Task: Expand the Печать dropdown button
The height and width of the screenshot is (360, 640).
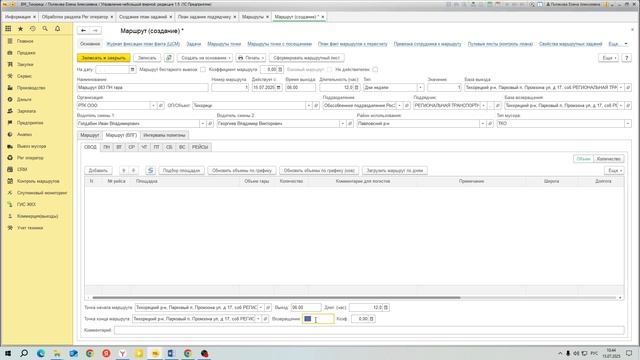Action: [x=251, y=58]
